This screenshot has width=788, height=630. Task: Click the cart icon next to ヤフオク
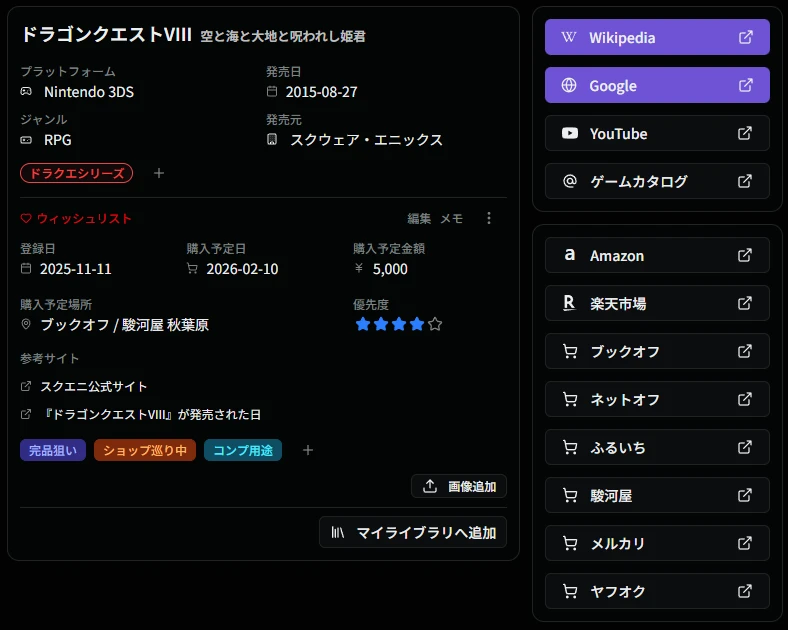click(570, 591)
